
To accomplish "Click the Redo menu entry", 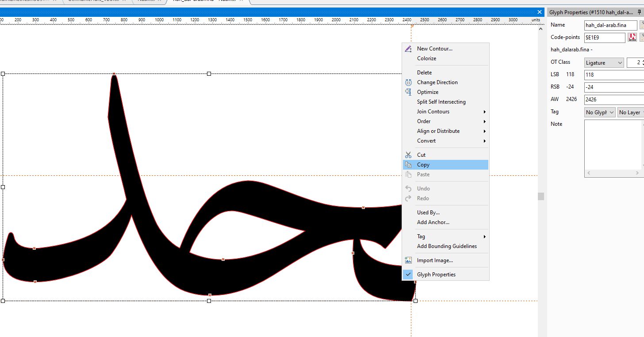I will [x=445, y=198].
